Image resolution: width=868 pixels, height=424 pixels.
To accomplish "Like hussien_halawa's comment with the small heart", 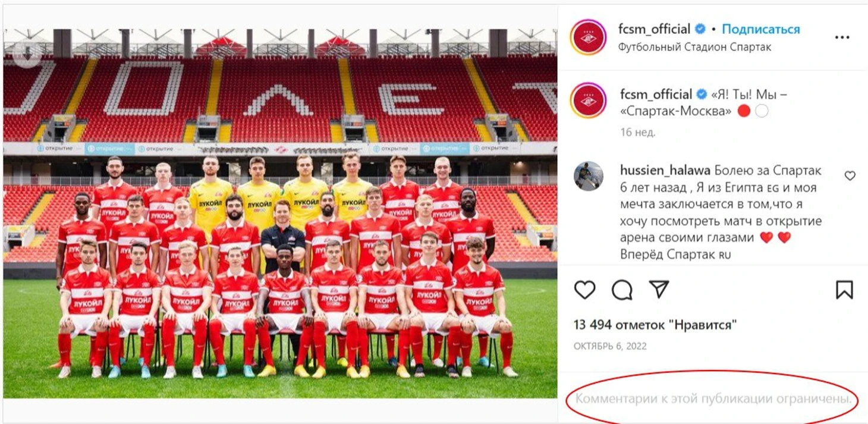I will click(x=850, y=175).
